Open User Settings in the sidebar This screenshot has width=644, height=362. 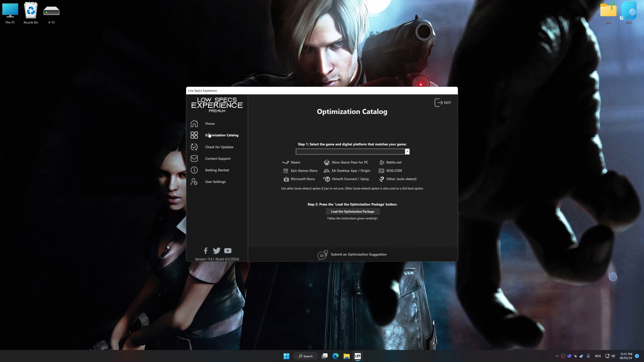[x=208, y=182]
